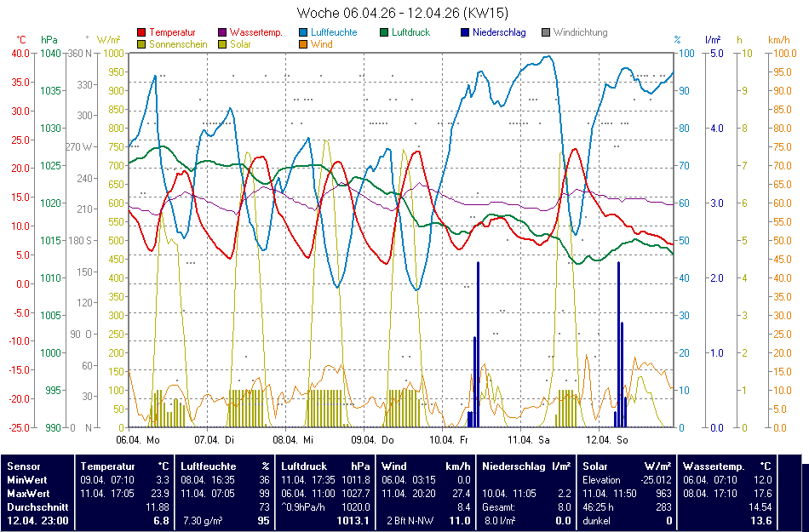The height and width of the screenshot is (532, 809).
Task: Click the Sonnenschein legend swatch
Action: click(141, 44)
